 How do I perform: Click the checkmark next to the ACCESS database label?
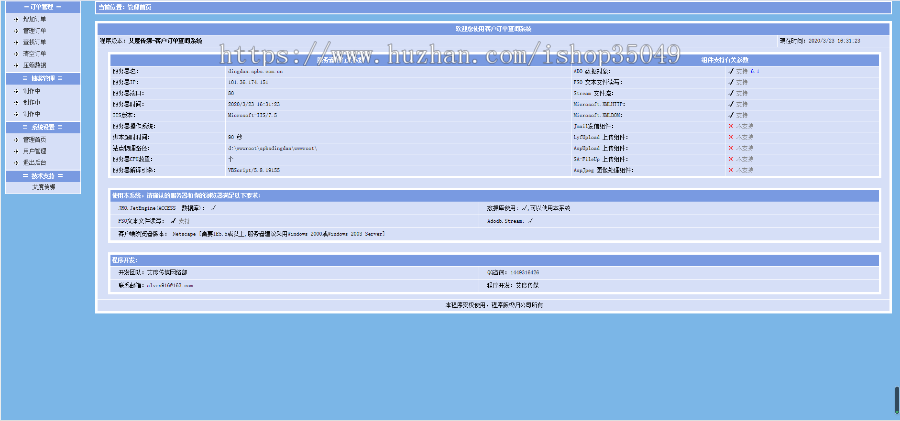coord(213,208)
